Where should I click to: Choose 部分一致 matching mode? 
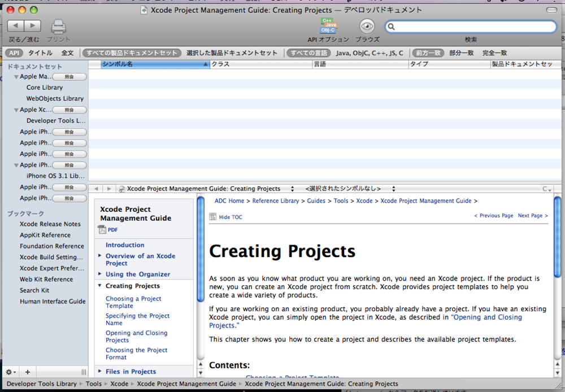coord(461,53)
